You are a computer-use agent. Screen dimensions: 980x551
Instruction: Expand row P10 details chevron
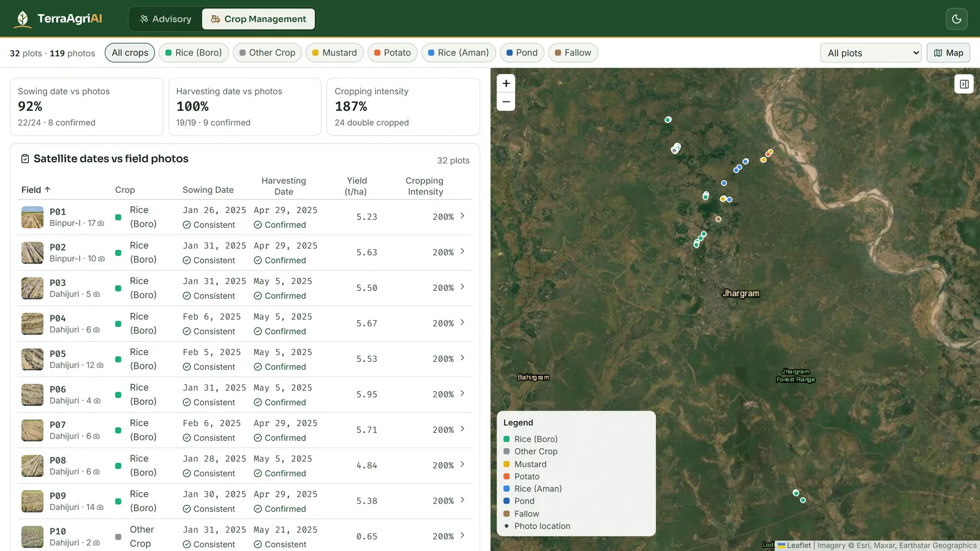point(462,536)
